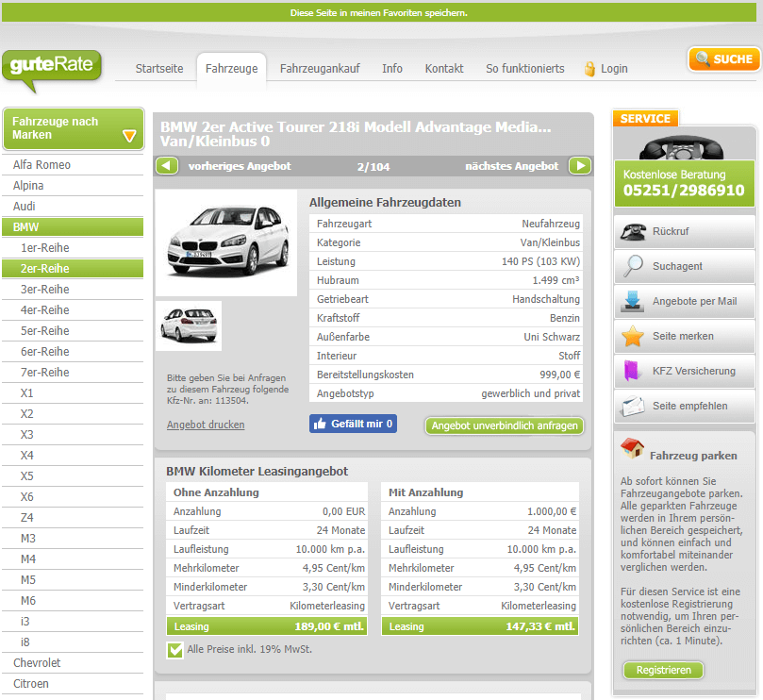Click the green next offer arrow
The width and height of the screenshot is (763, 700).
[580, 165]
